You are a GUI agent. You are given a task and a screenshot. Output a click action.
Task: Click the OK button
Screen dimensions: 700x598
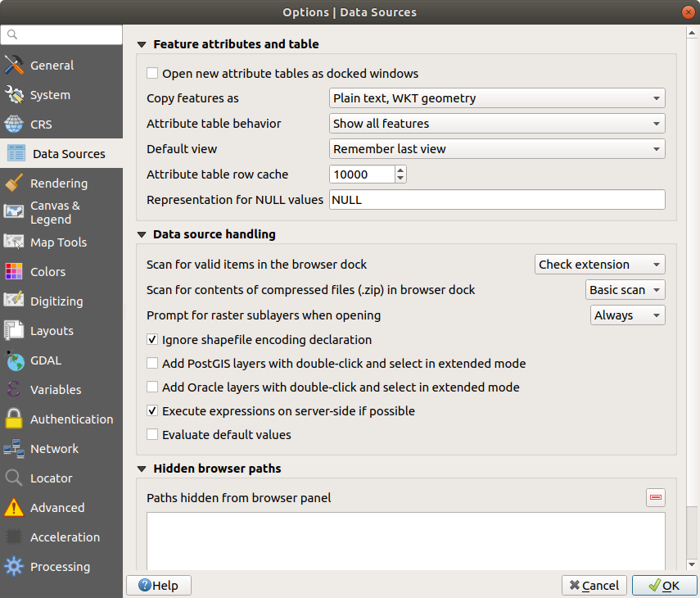662,585
